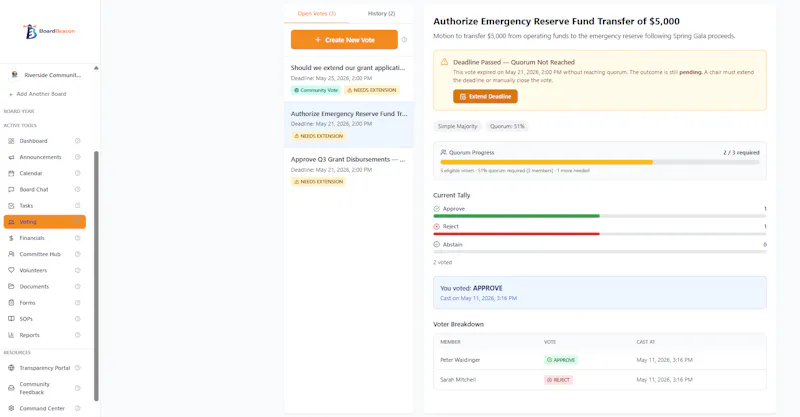
Task: Switch to the History (2) tab
Action: click(x=381, y=13)
